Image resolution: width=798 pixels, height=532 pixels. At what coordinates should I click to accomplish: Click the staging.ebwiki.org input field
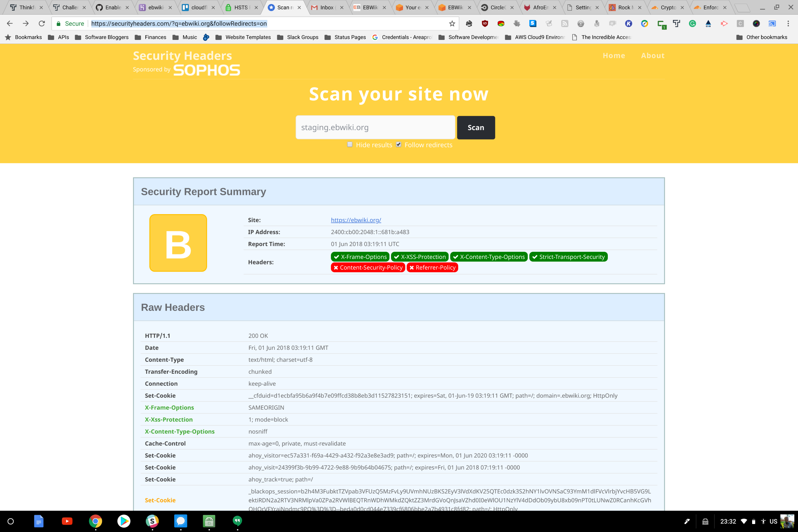[375, 127]
